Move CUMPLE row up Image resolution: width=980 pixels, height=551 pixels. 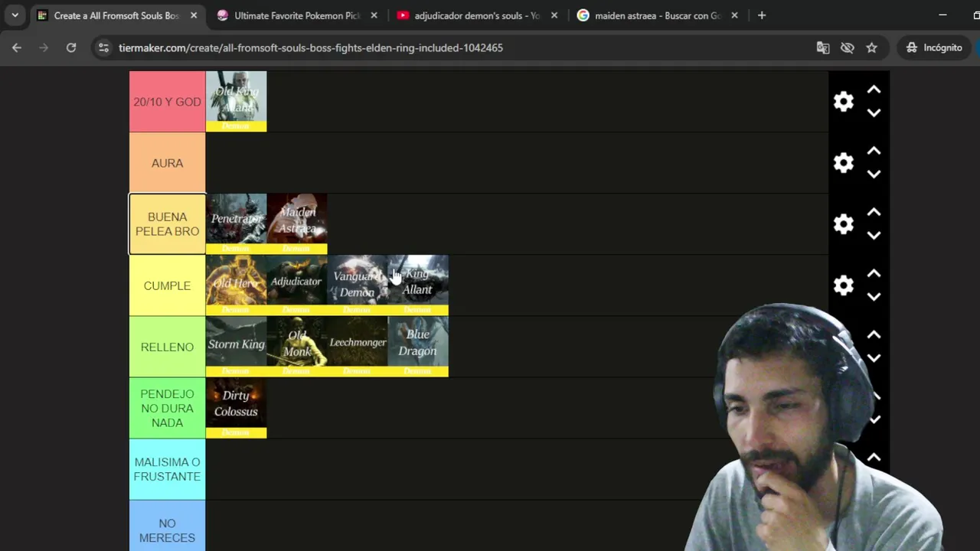pos(874,274)
